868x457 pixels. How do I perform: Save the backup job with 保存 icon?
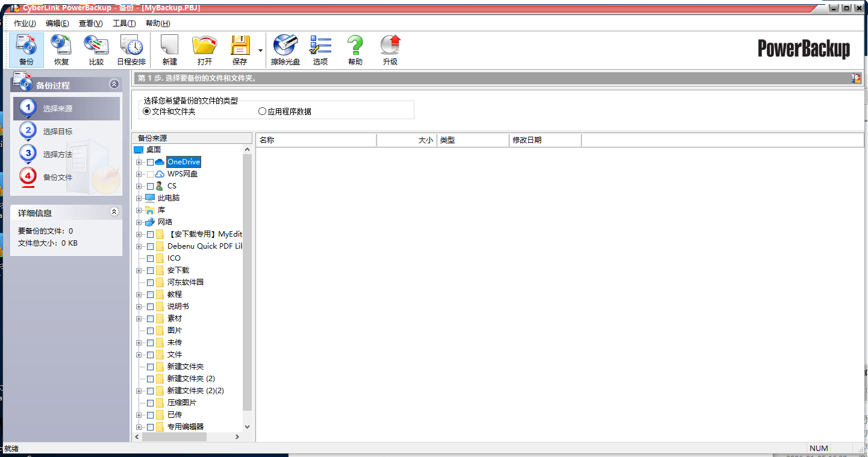tap(239, 48)
